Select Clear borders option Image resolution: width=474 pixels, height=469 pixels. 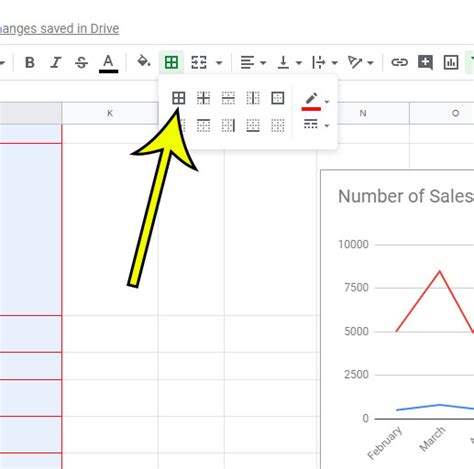[278, 125]
